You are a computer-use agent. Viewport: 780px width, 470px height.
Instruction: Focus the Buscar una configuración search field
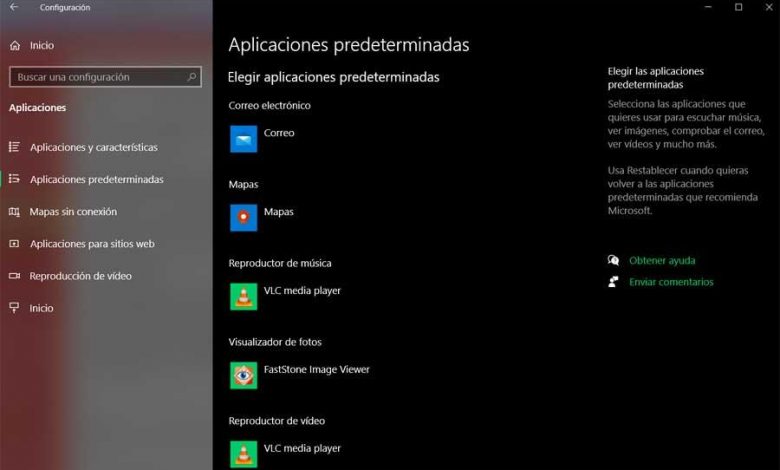tap(105, 77)
